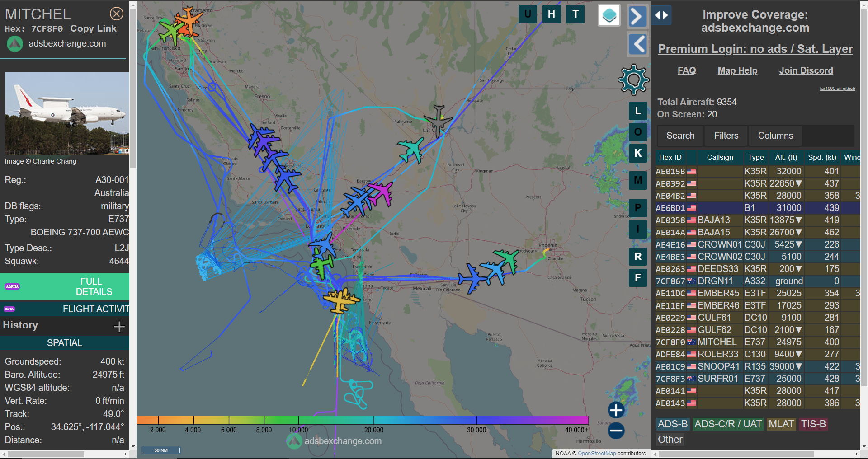Select the SNOOP41 row in table
This screenshot has height=459, width=868.
click(758, 366)
